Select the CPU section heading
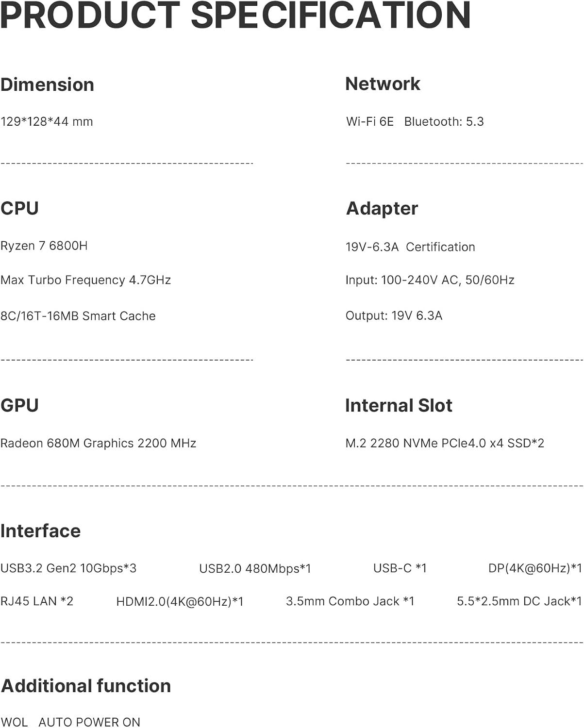The image size is (584, 728). pyautogui.click(x=19, y=208)
